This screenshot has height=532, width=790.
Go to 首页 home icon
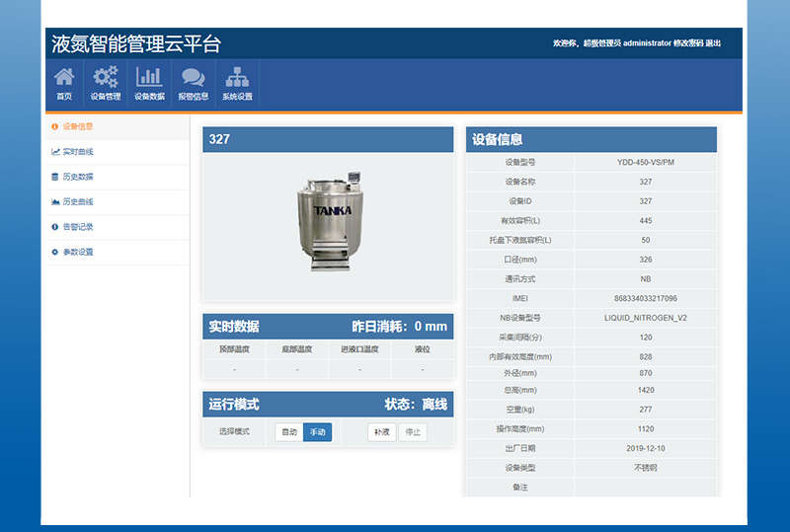64,77
